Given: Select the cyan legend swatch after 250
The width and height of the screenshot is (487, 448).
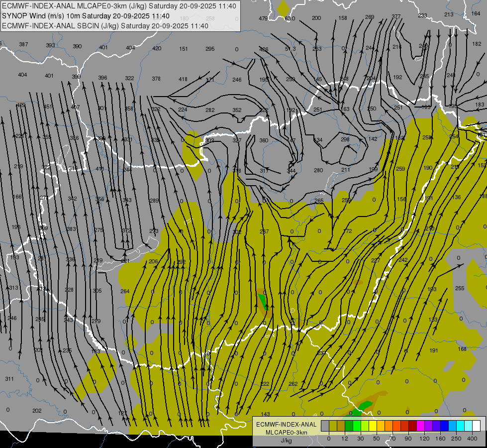Looking at the screenshot, I should click(x=461, y=426).
